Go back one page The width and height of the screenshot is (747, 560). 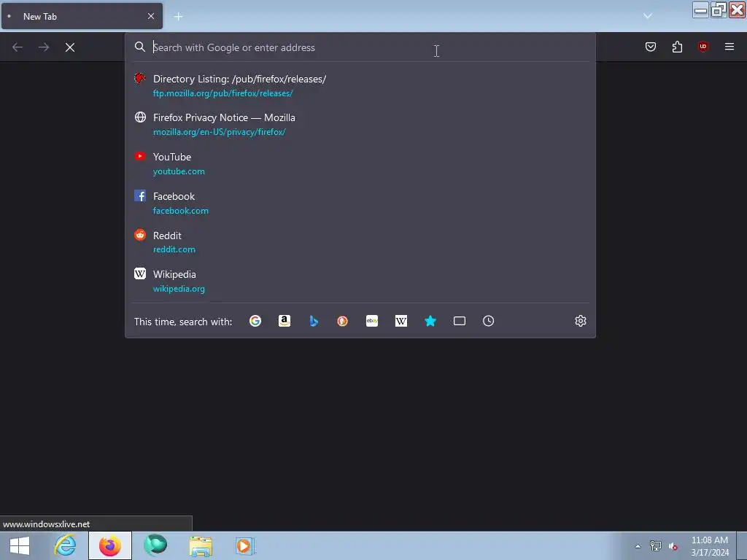[x=18, y=47]
